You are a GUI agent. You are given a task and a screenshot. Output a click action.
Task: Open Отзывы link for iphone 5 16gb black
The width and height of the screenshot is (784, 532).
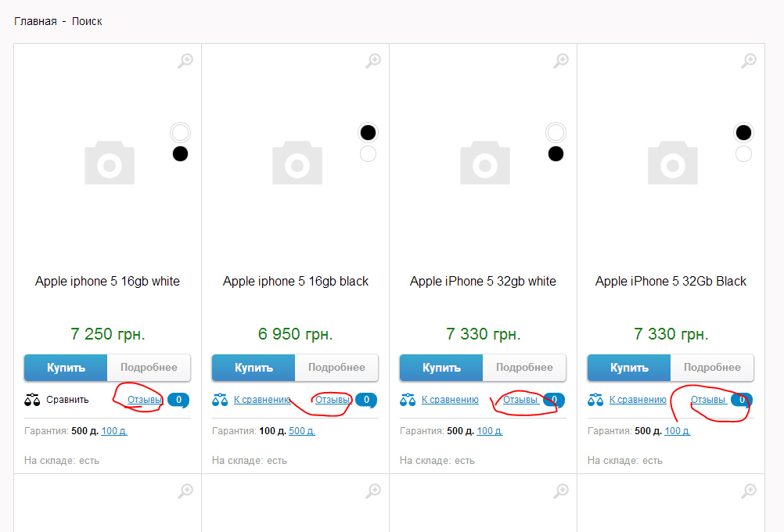(333, 400)
